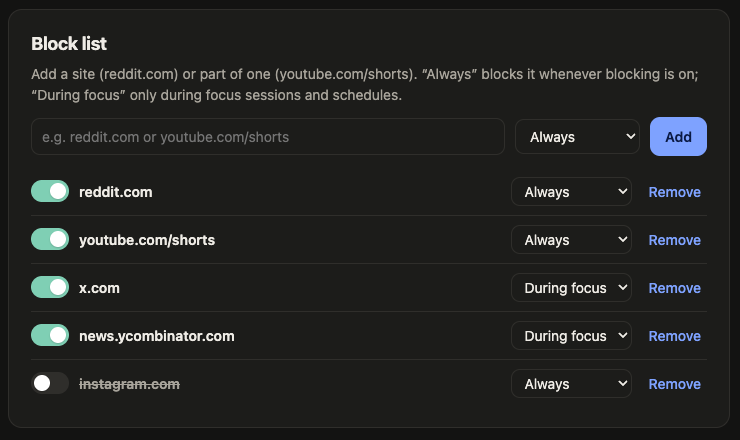The height and width of the screenshot is (440, 740).
Task: Select the struck-through instagram.com text
Action: coord(129,384)
